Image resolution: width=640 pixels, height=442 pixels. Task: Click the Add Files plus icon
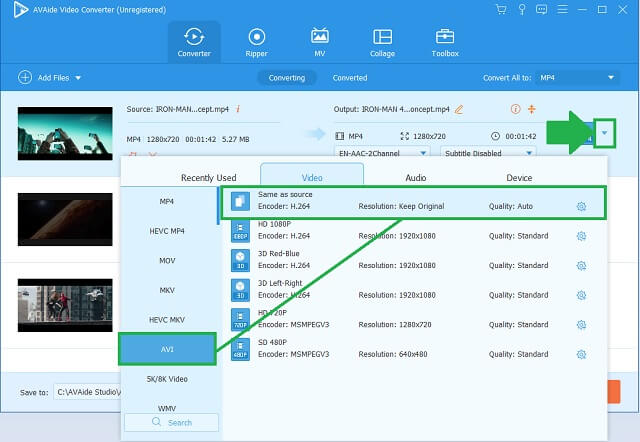(x=25, y=77)
